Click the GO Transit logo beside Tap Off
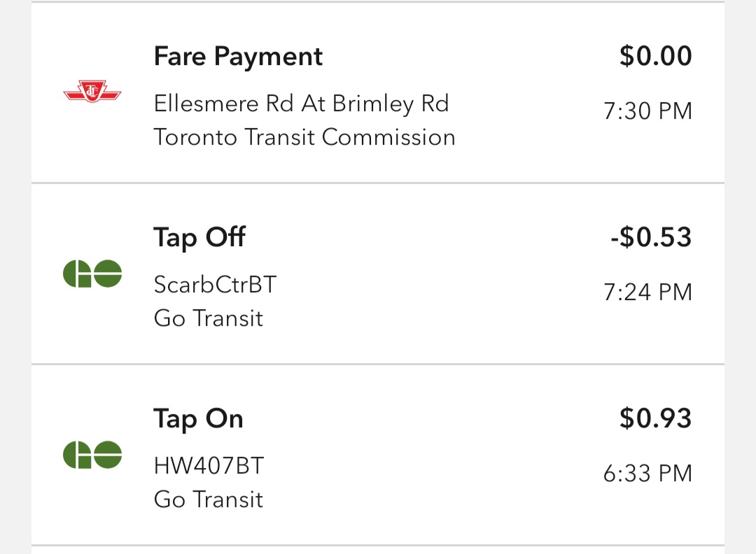The image size is (756, 554). 92,274
